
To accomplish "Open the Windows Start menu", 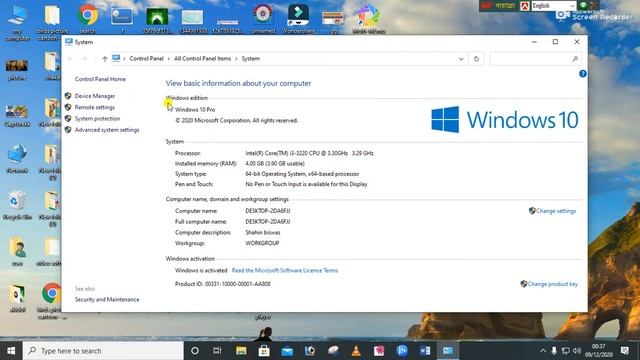I will (x=11, y=351).
